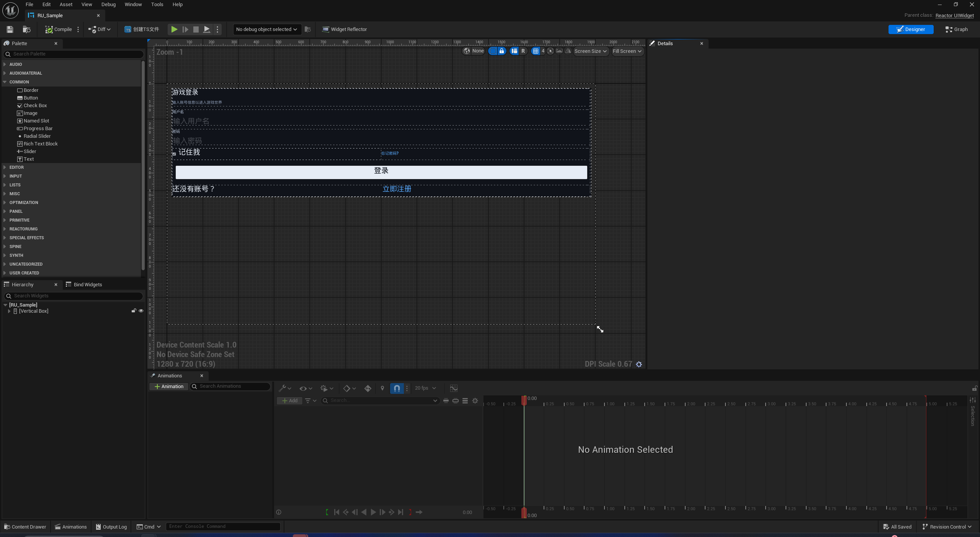Viewport: 980px width, 537px height.
Task: Click the Save asset icon
Action: click(10, 29)
